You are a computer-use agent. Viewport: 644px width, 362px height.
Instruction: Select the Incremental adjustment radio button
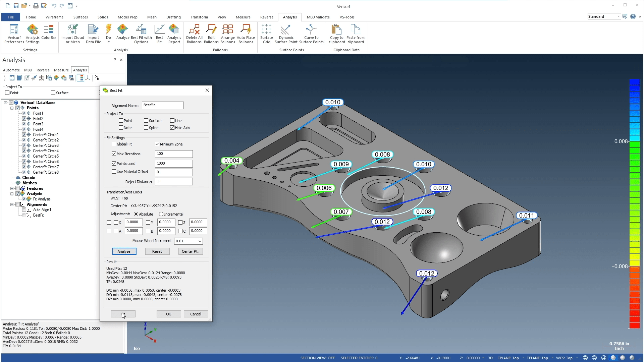point(161,214)
